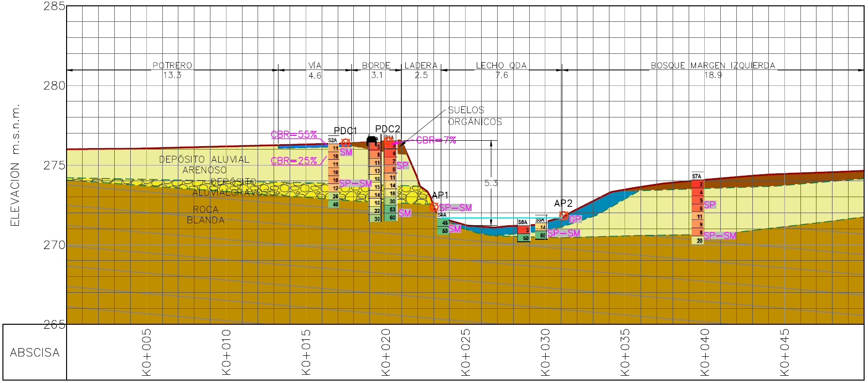868x383 pixels.
Task: Select the AP1 text label
Action: coord(440,195)
